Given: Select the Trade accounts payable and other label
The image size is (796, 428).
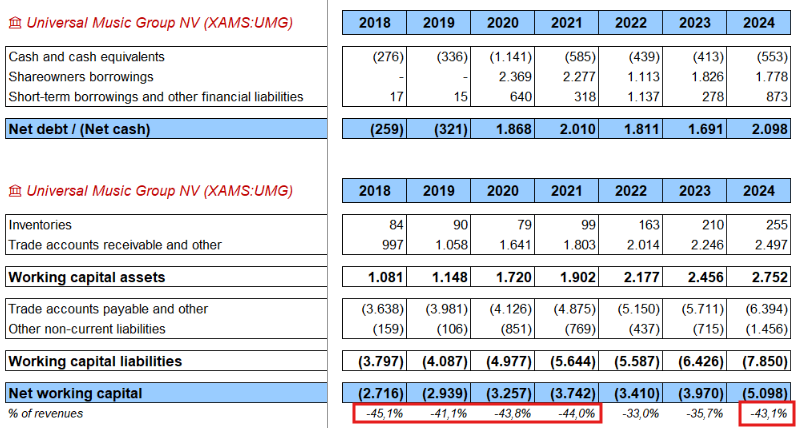Looking at the screenshot, I should pyautogui.click(x=108, y=309).
